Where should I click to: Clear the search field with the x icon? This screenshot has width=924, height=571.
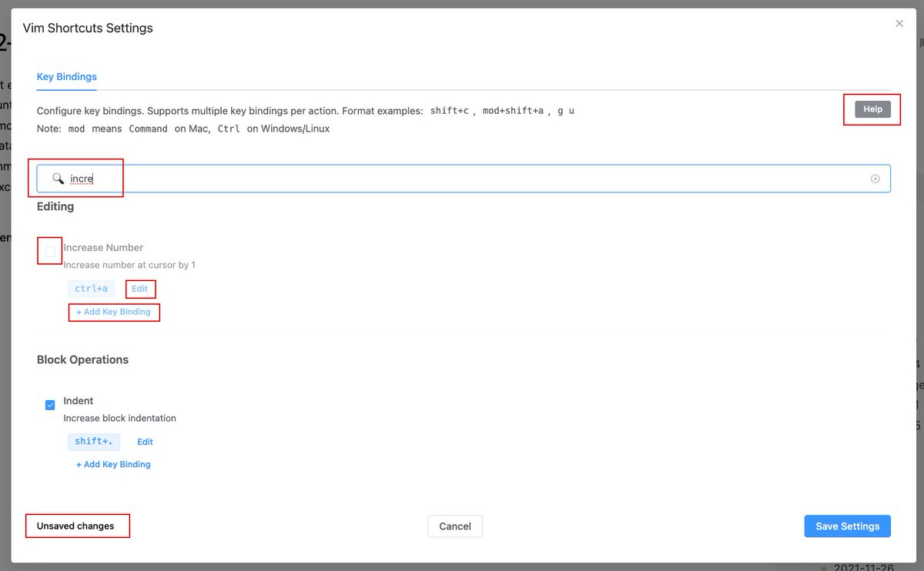click(875, 179)
